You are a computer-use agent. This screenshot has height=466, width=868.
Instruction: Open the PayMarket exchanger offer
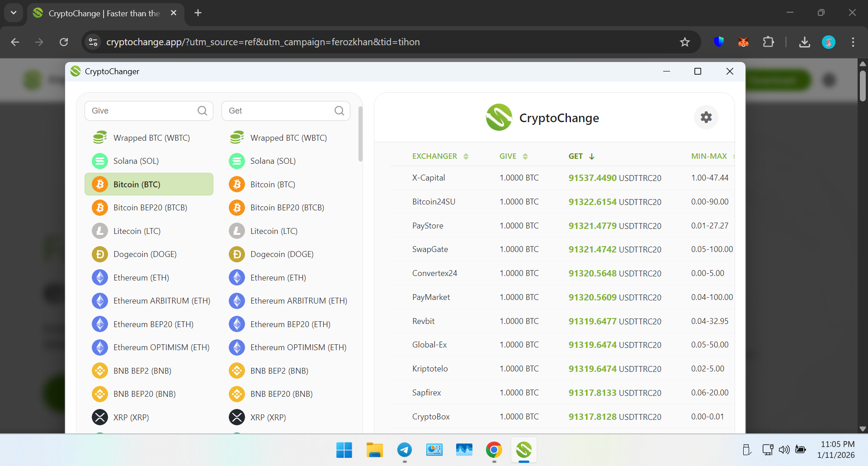point(562,297)
